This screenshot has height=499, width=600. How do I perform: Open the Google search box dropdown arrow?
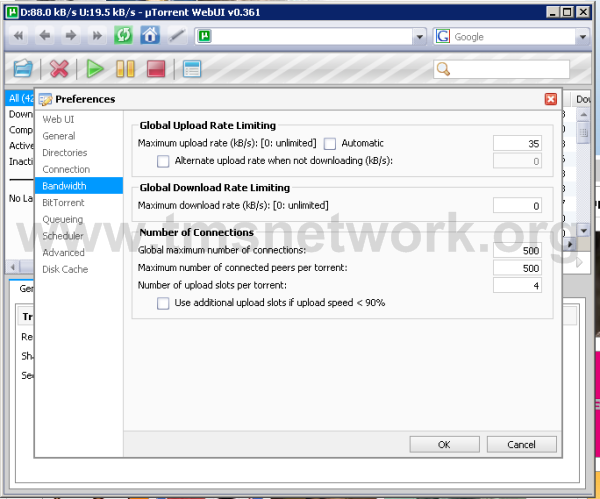tap(582, 37)
